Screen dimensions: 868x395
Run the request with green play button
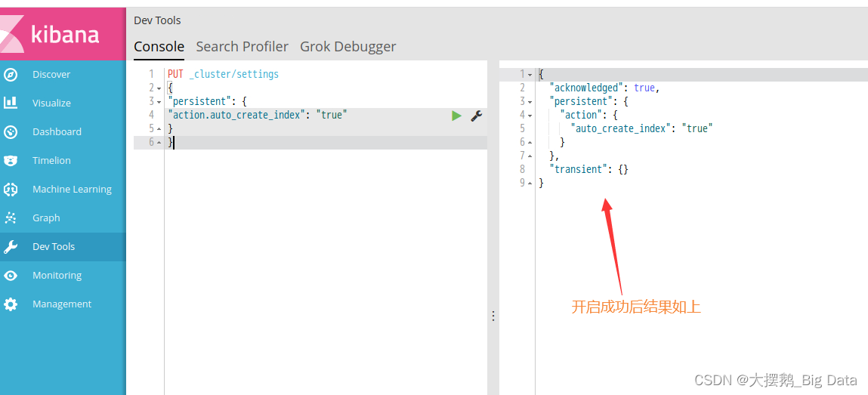(456, 115)
